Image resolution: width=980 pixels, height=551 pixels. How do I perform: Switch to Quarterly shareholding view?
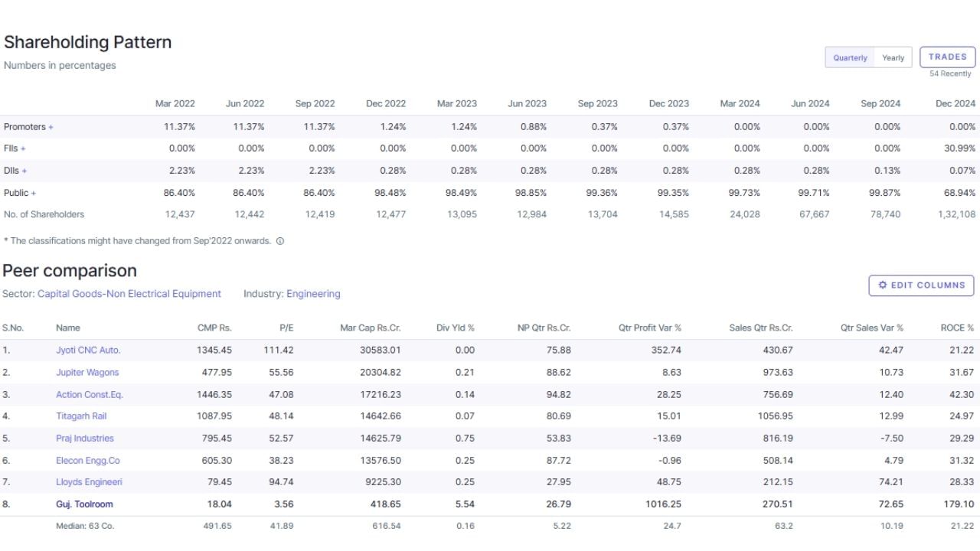(x=850, y=58)
